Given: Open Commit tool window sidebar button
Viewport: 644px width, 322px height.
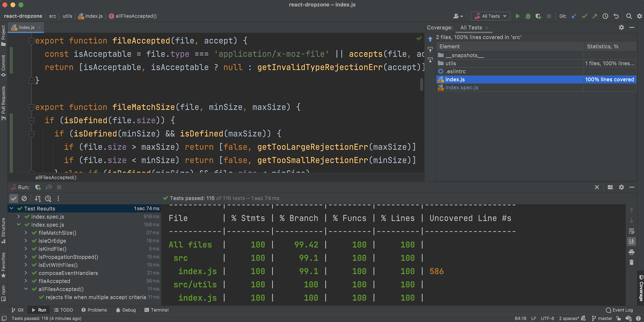Looking at the screenshot, I should (3, 66).
